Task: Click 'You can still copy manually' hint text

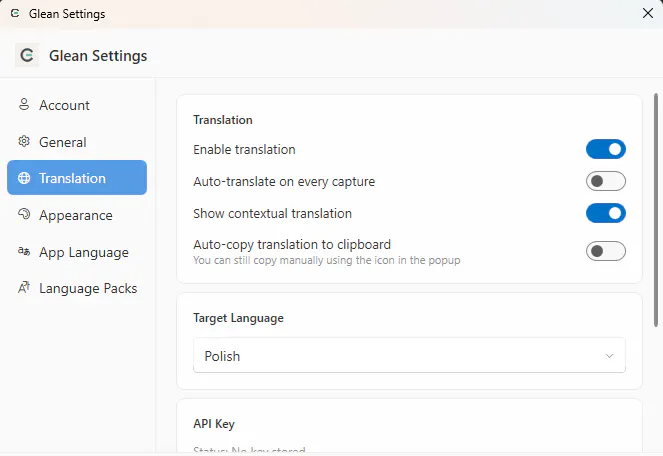Action: click(327, 260)
